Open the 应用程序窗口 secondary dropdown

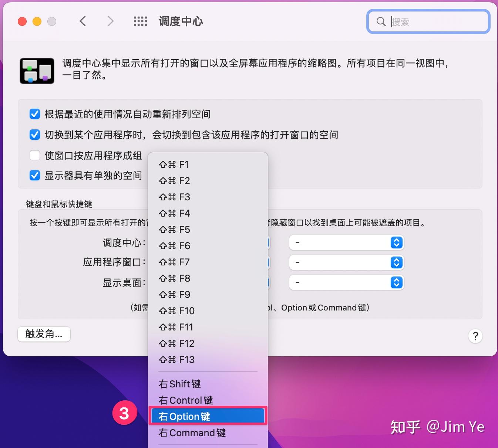pyautogui.click(x=346, y=262)
